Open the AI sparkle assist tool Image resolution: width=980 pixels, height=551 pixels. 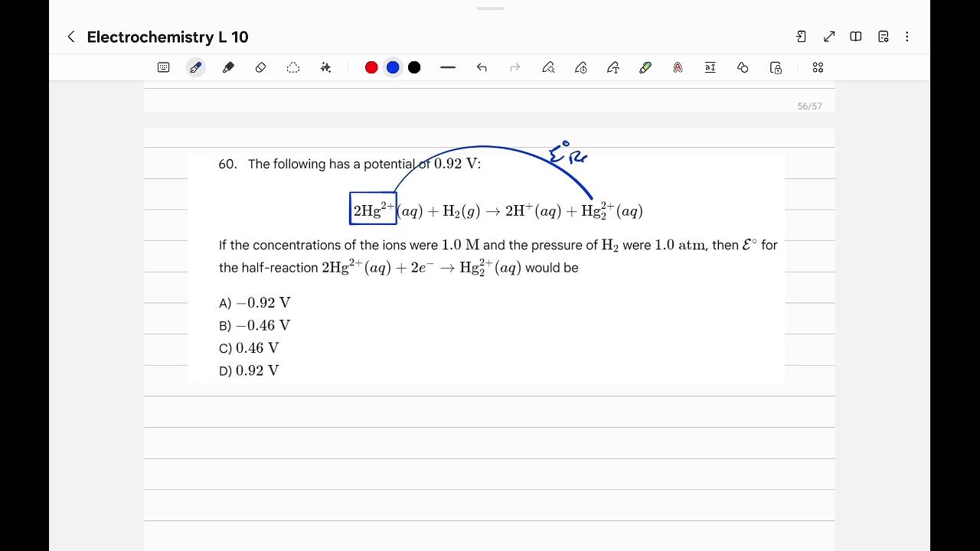(325, 67)
